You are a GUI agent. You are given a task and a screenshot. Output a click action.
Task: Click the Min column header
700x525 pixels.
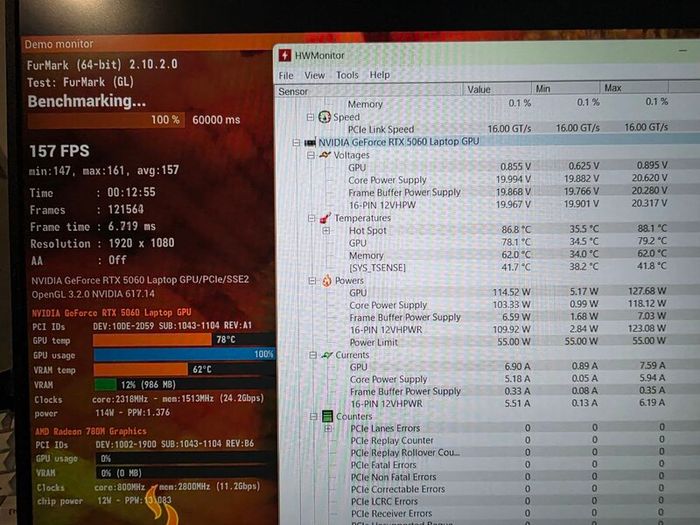[565, 88]
